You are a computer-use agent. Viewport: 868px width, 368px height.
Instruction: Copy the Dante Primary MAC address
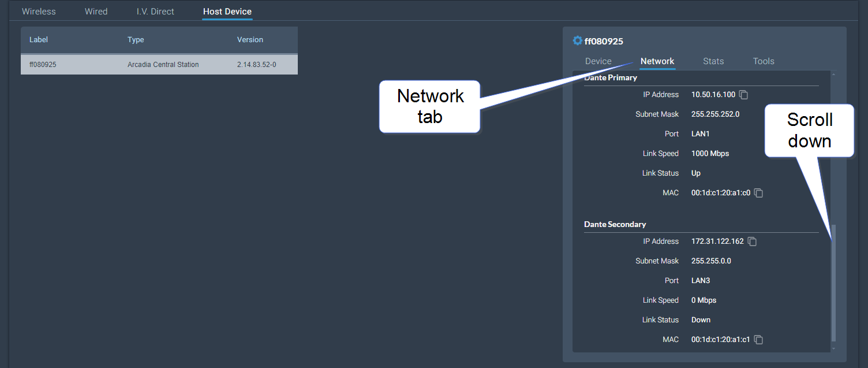(x=759, y=193)
